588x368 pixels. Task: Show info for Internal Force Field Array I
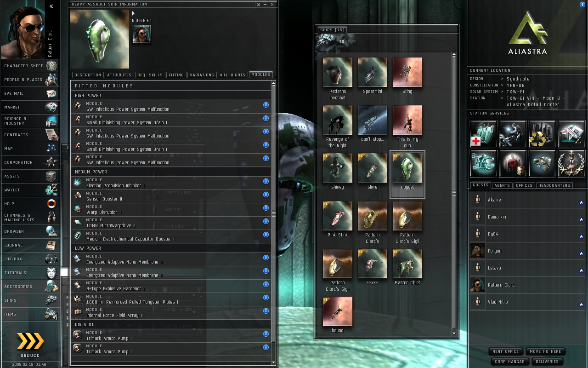(266, 311)
